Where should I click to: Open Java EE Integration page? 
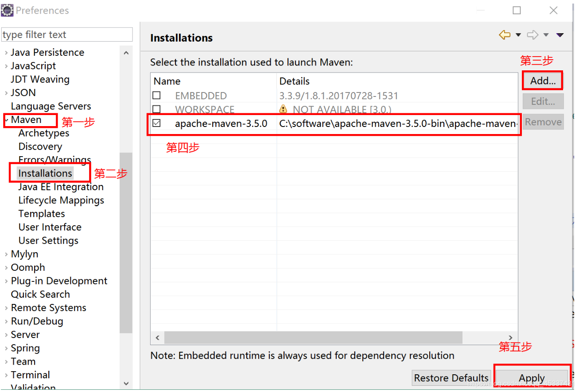[x=61, y=187]
